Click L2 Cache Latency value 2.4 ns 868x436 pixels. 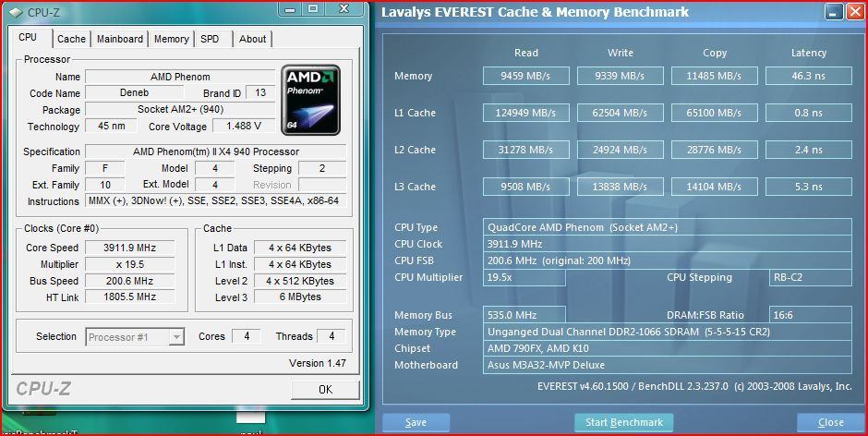click(x=809, y=150)
